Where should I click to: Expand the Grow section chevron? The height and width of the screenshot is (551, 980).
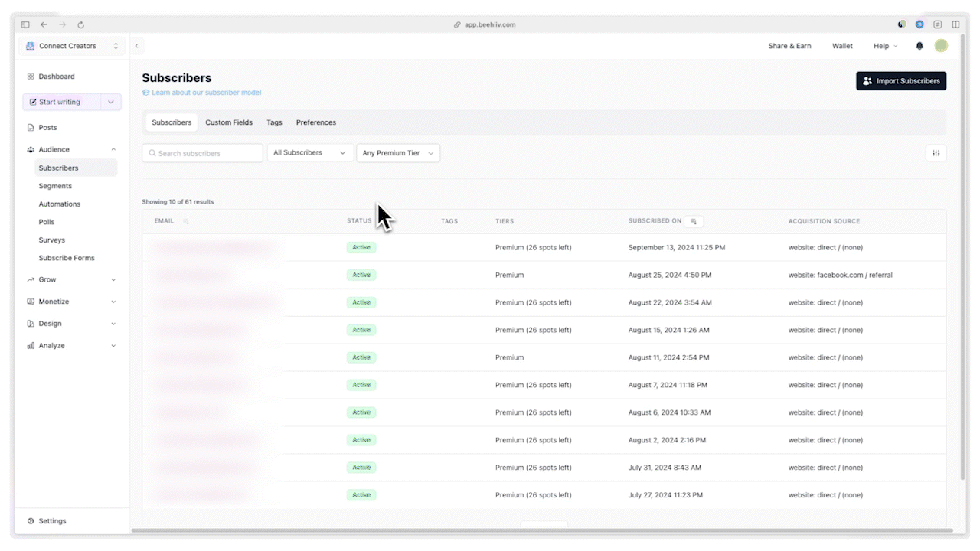tap(113, 280)
